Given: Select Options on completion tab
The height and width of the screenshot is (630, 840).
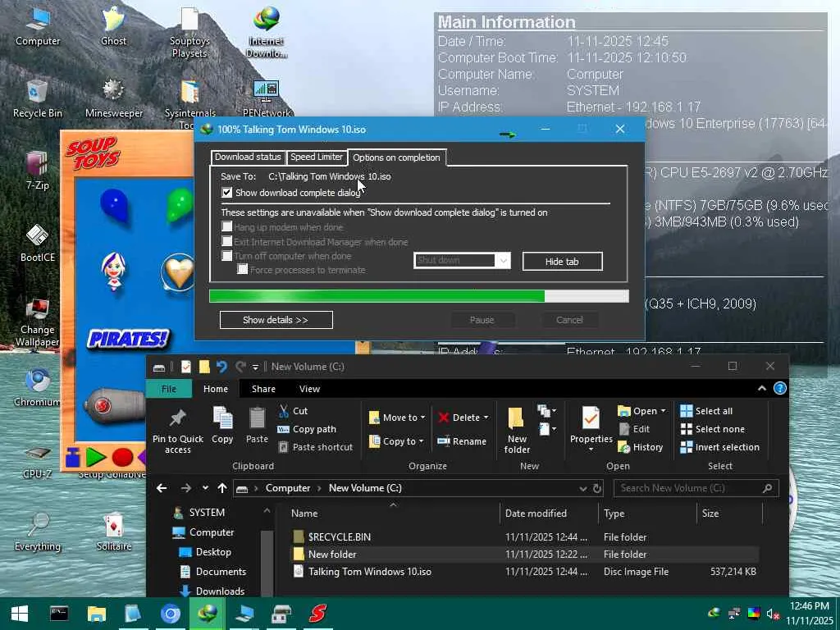Looking at the screenshot, I should click(x=396, y=157).
